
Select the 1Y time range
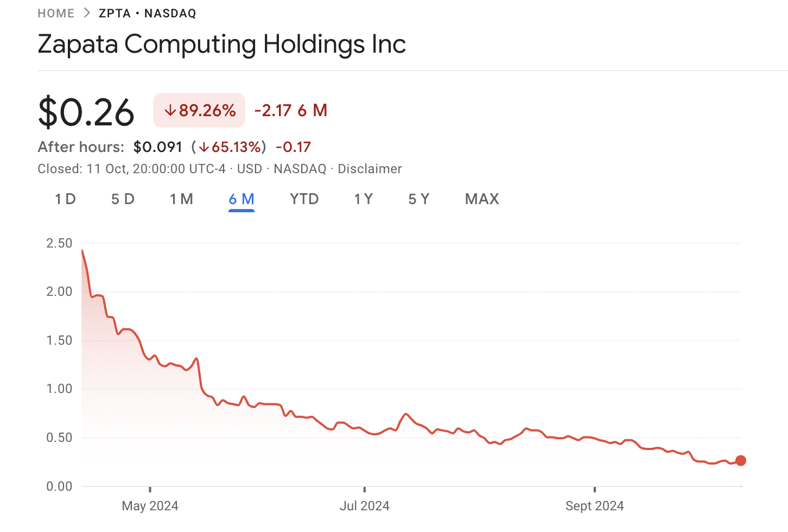pos(363,199)
